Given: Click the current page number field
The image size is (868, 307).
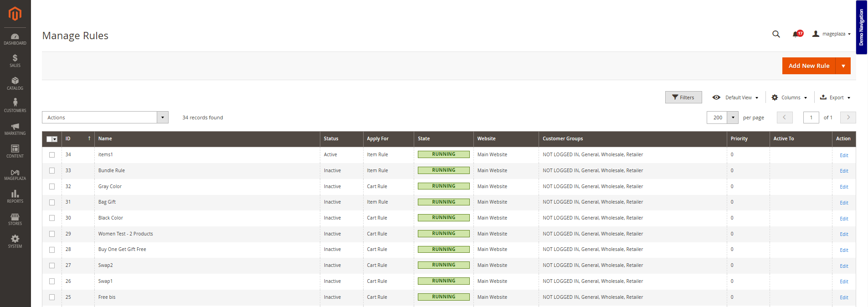Looking at the screenshot, I should click(811, 118).
